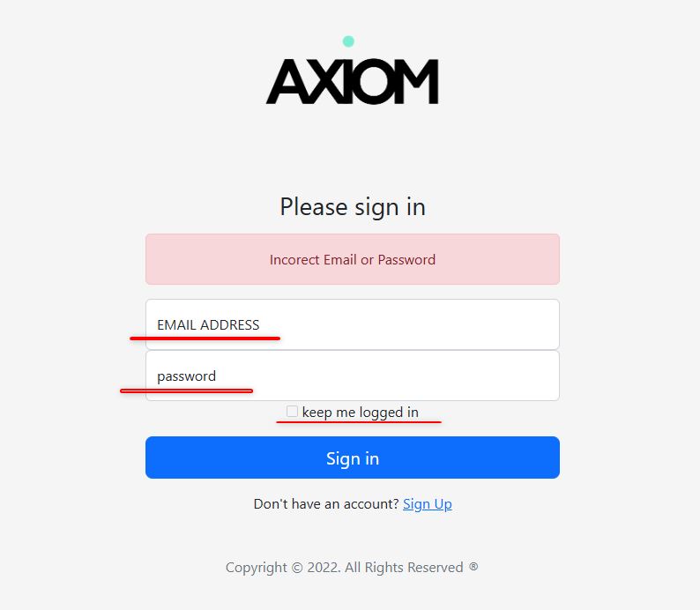This screenshot has width=700, height=610.
Task: Click the red underline under keep me logged in
Action: pyautogui.click(x=359, y=422)
